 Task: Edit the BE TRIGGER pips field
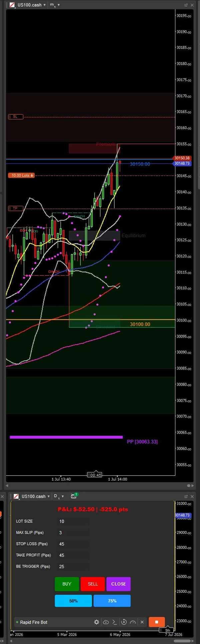[x=73, y=567]
